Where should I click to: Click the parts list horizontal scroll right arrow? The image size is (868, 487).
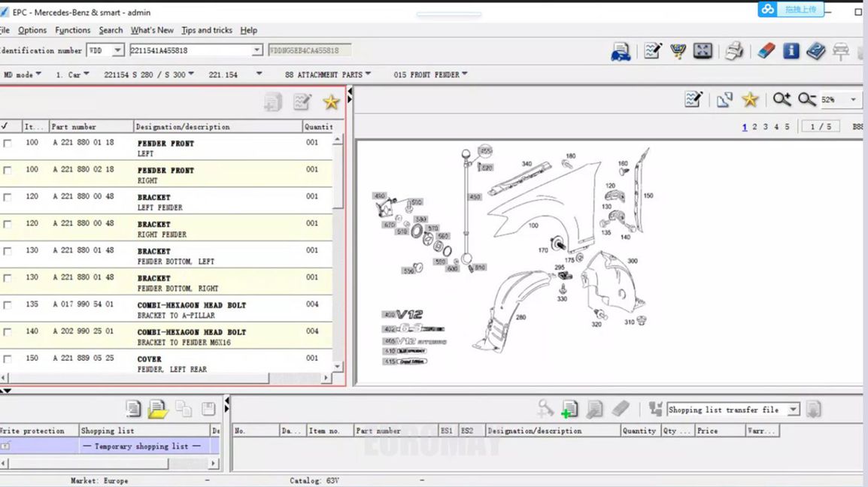(x=326, y=377)
